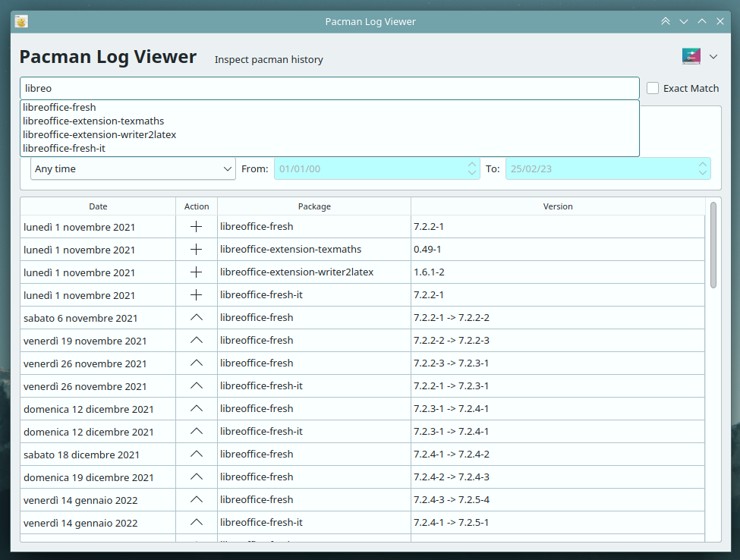Screen dimensions: 740x560
Task: Select version cell '0.49-1'
Action: click(558, 250)
